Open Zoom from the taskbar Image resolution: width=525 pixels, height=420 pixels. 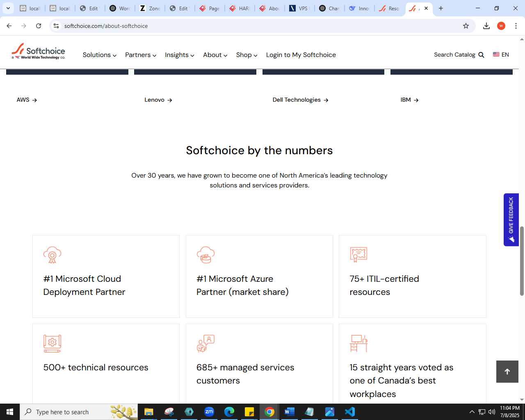click(209, 412)
